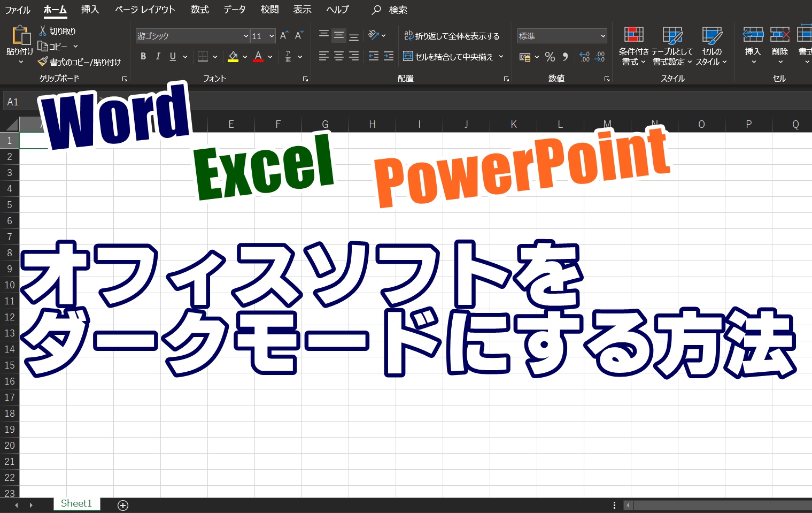Click the accounting currency format icon
812x513 pixels.
525,57
